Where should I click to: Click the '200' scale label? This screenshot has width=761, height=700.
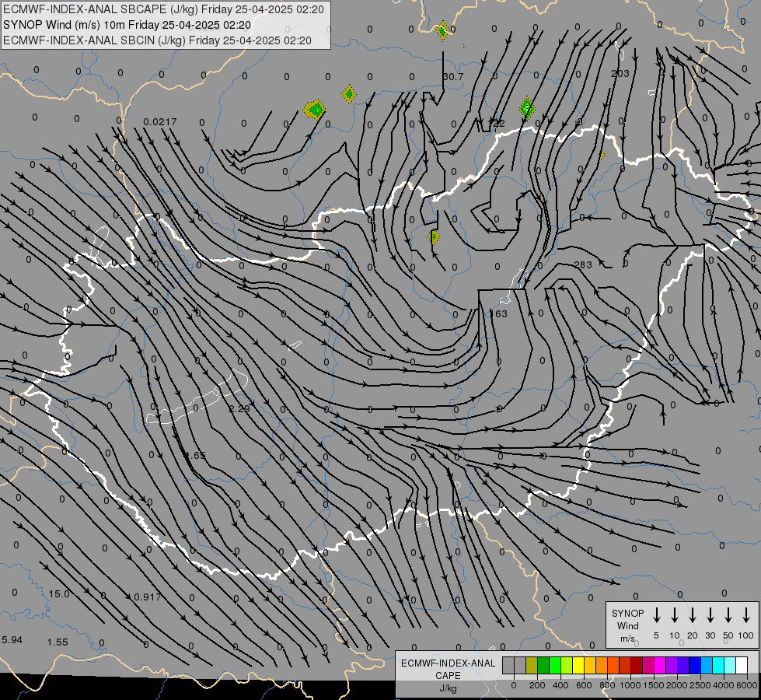537,685
